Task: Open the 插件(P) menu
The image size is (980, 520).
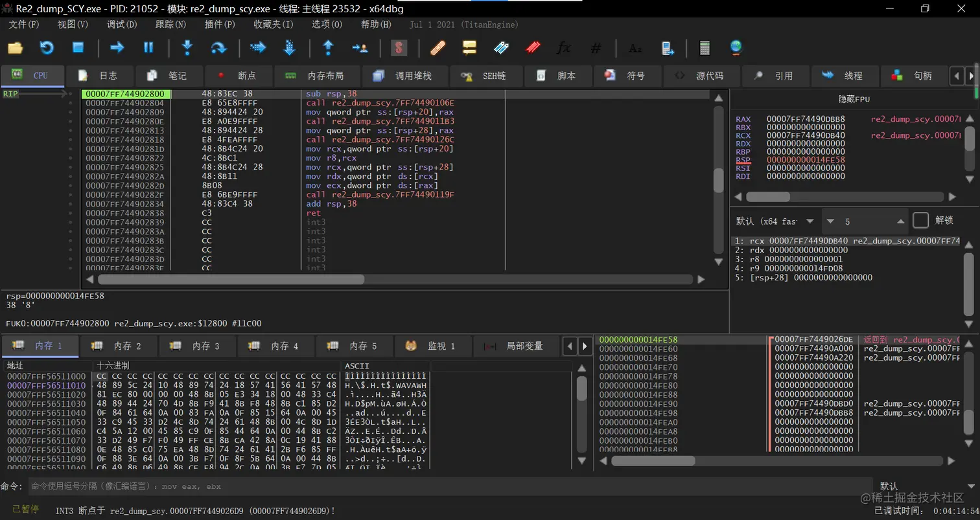Action: click(220, 25)
